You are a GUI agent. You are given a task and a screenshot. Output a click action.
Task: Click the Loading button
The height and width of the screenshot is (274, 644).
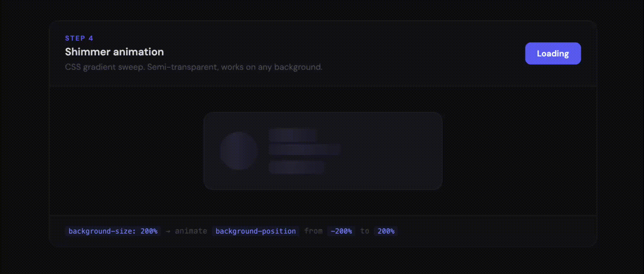tap(553, 54)
